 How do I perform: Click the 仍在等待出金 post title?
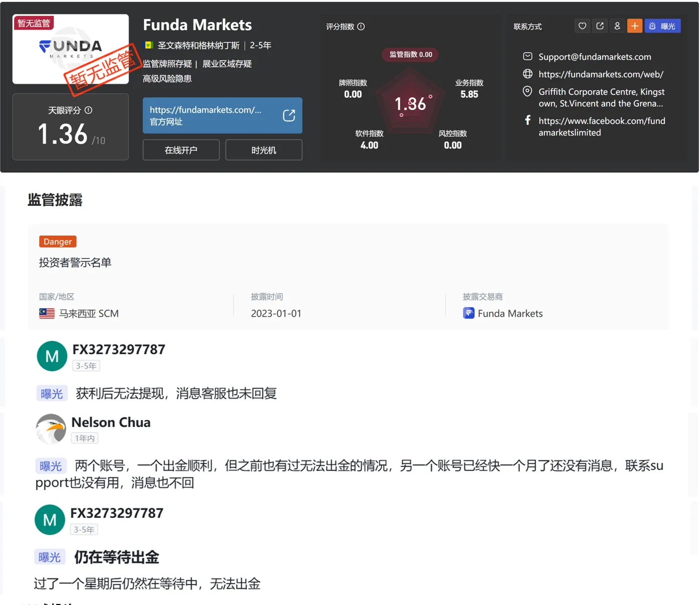pos(116,557)
